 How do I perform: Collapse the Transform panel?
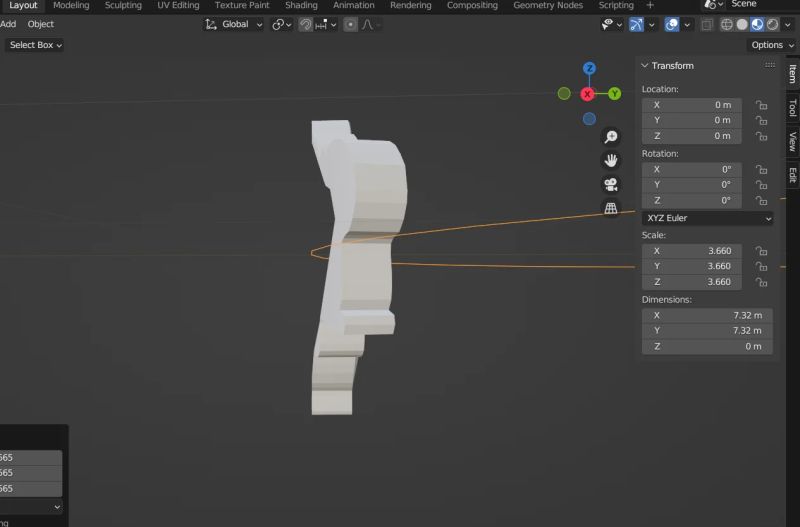645,65
